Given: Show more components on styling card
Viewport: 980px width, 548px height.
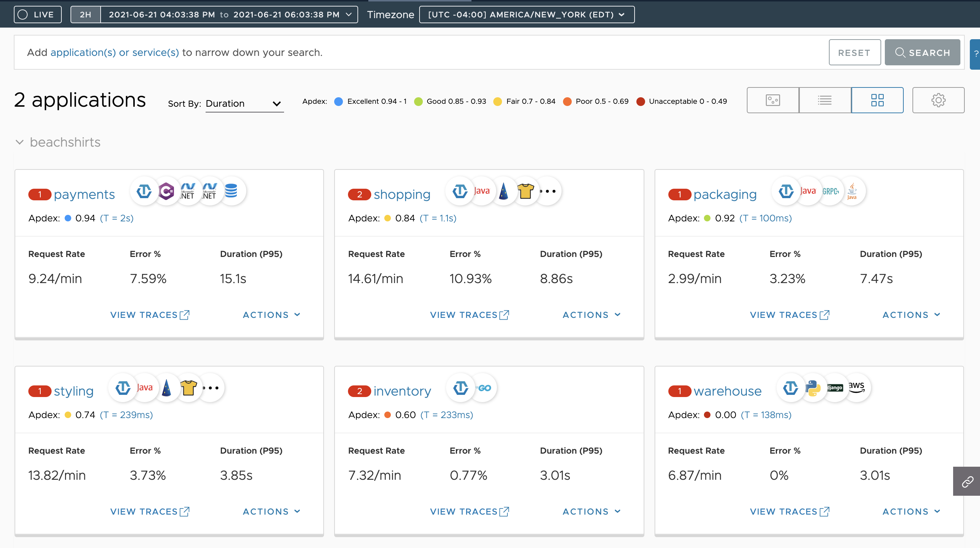Looking at the screenshot, I should click(210, 388).
